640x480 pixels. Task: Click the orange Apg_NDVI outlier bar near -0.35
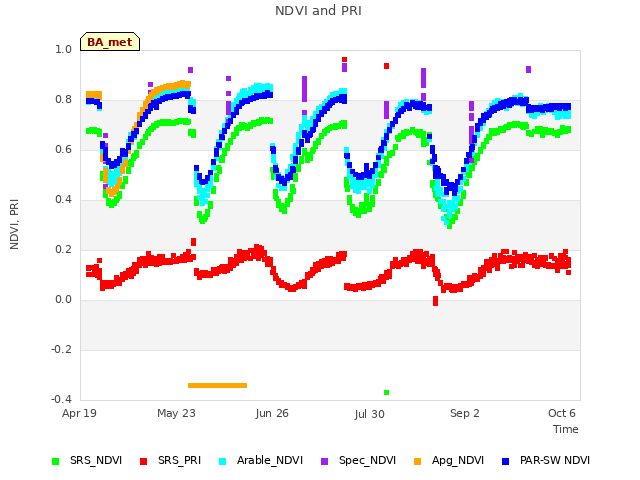(218, 385)
